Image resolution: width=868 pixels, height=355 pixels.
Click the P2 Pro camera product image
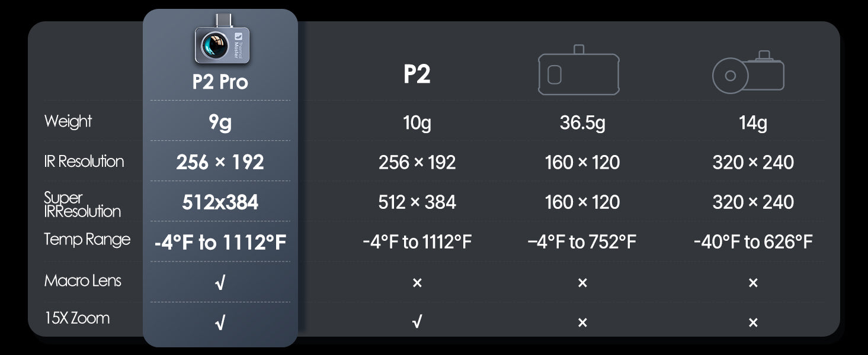coord(221,41)
